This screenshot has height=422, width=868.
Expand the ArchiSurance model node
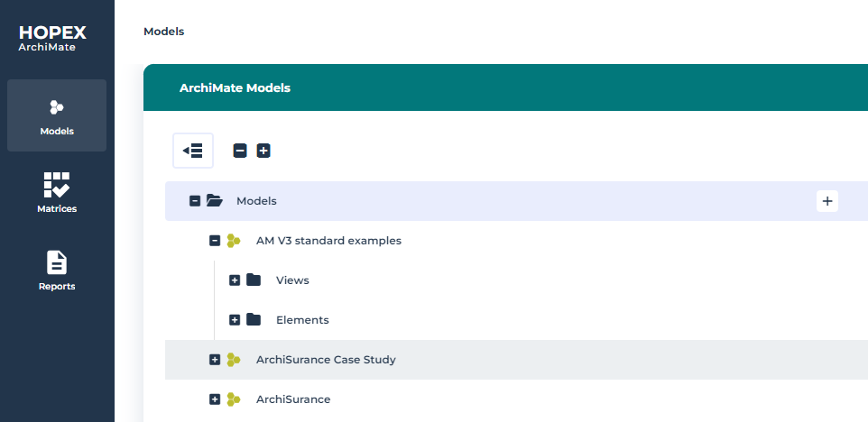pyautogui.click(x=215, y=399)
